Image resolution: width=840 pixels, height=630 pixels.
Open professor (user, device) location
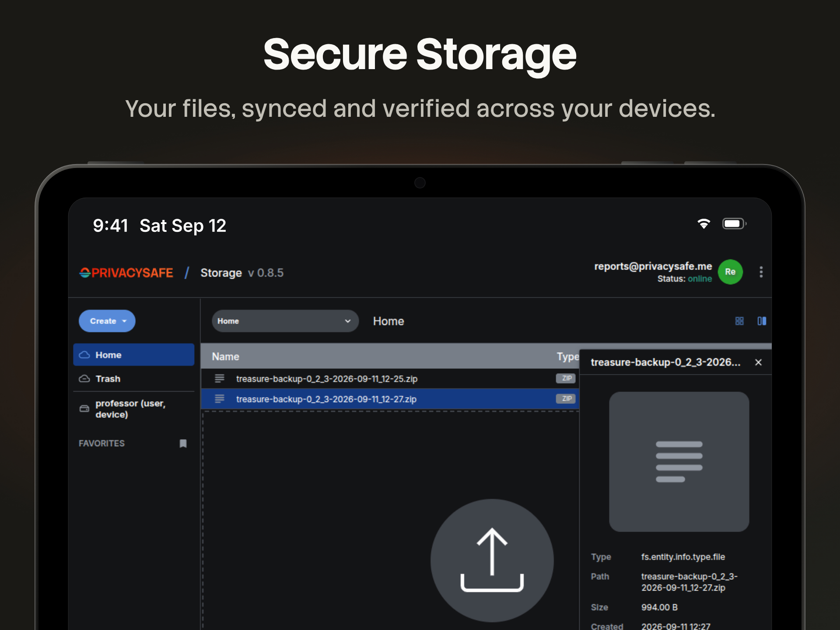point(133,409)
